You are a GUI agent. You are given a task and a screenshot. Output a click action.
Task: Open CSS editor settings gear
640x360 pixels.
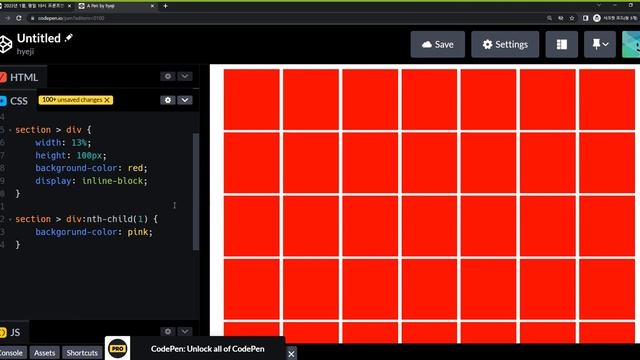coord(168,100)
